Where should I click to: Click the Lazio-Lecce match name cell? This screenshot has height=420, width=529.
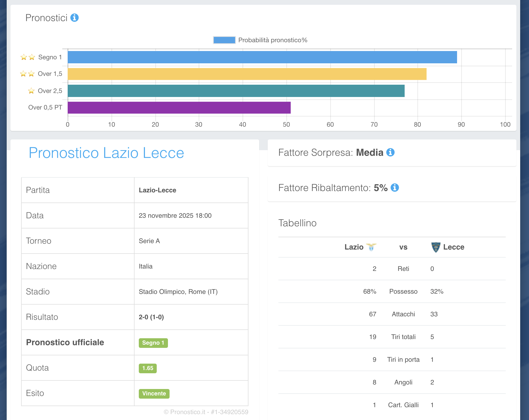[157, 190]
